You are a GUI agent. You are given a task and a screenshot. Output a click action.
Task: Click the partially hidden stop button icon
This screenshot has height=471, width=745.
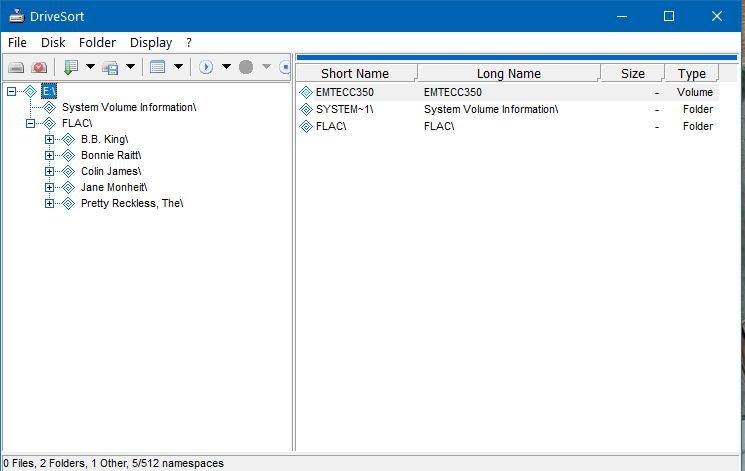(x=285, y=67)
